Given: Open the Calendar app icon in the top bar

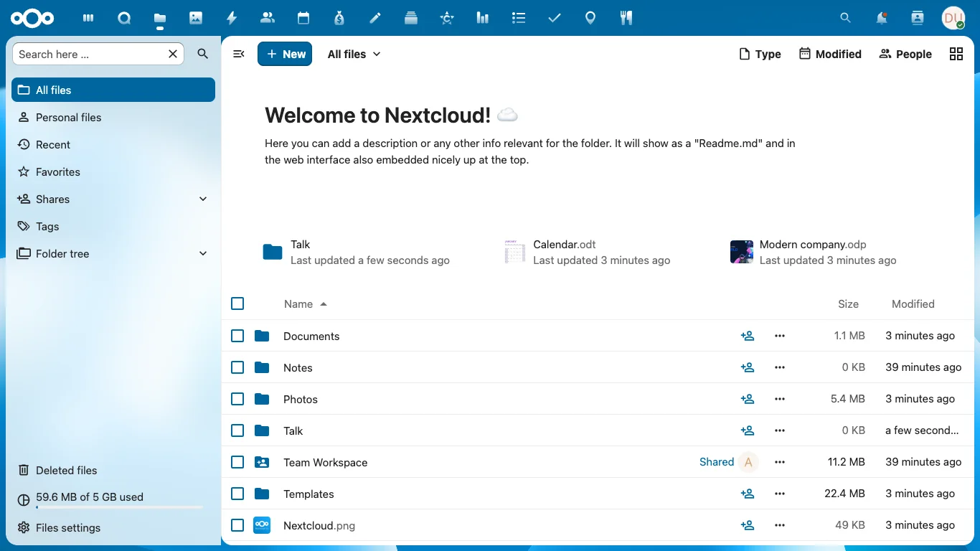Looking at the screenshot, I should coord(303,18).
